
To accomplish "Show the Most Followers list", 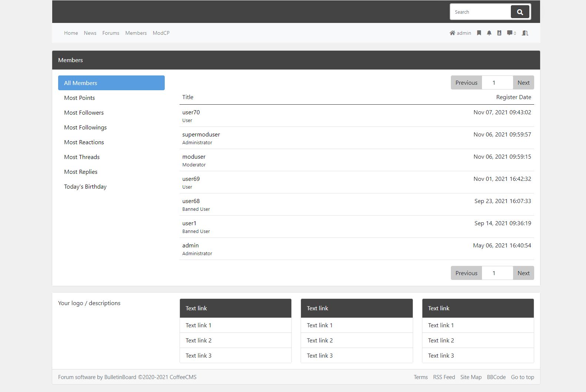I will 84,112.
